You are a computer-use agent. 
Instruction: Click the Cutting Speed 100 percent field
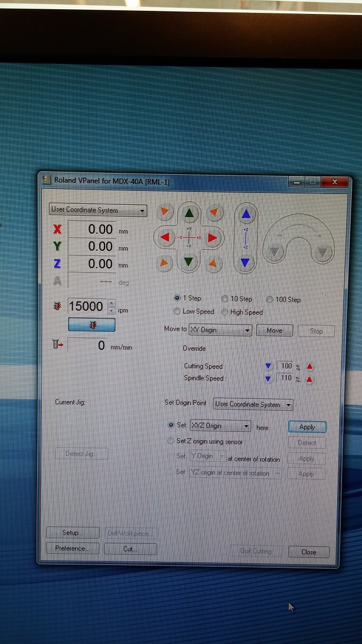point(286,366)
